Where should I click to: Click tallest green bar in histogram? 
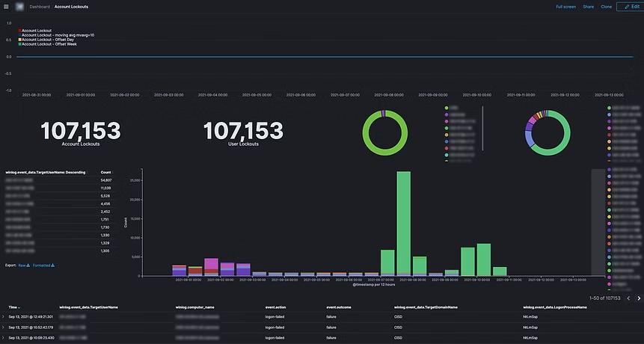click(x=403, y=224)
